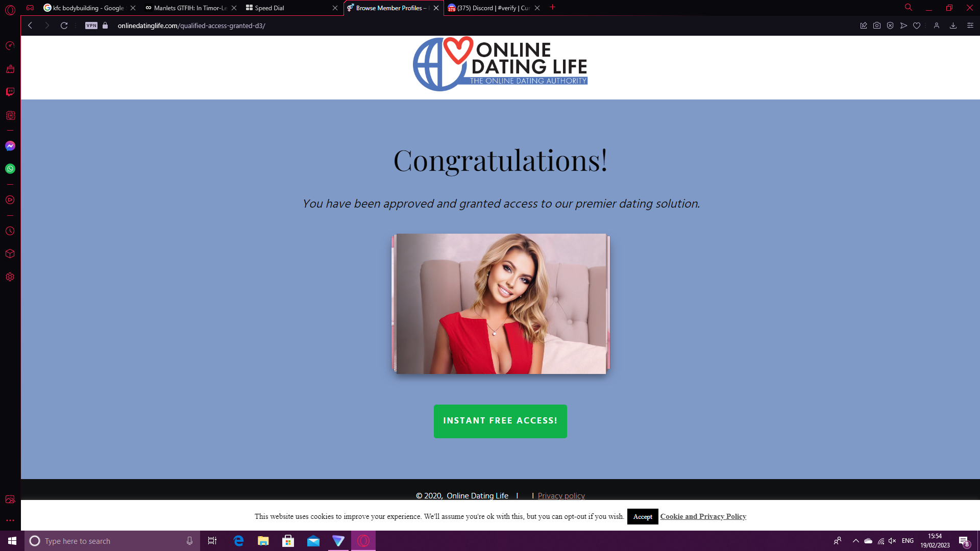980x551 pixels.
Task: Expand hidden system tray icons
Action: point(856,541)
